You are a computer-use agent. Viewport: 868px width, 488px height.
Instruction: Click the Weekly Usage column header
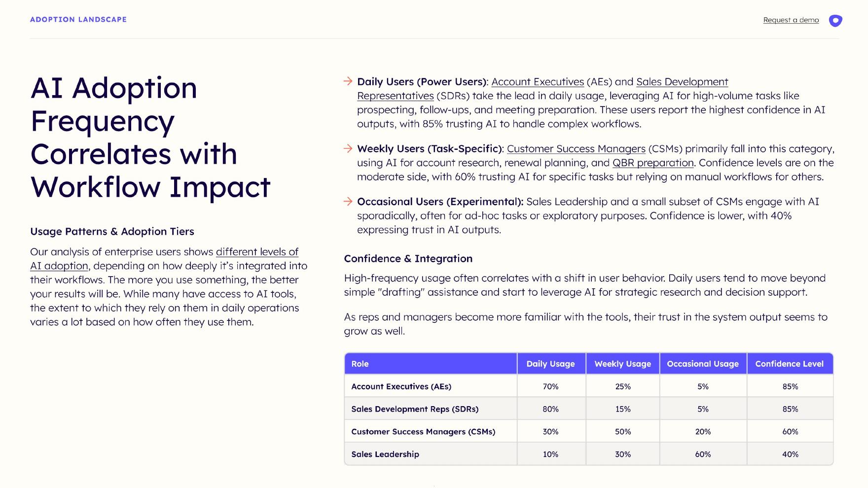tap(622, 364)
